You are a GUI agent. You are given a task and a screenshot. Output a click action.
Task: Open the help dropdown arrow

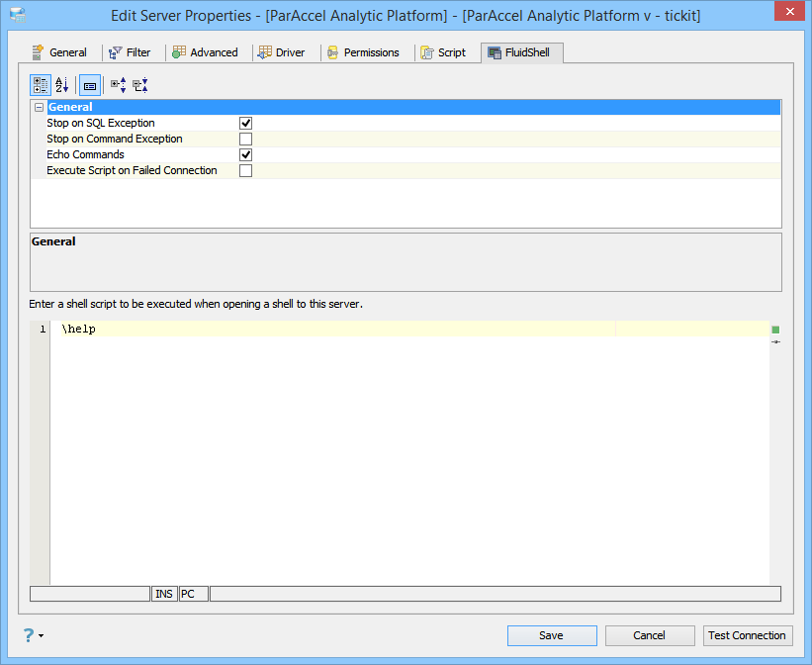pos(41,635)
